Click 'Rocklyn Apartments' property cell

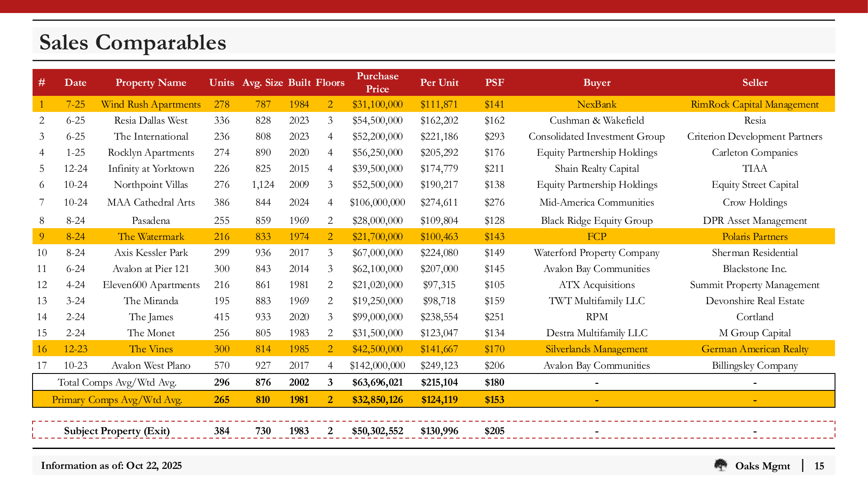click(x=151, y=152)
